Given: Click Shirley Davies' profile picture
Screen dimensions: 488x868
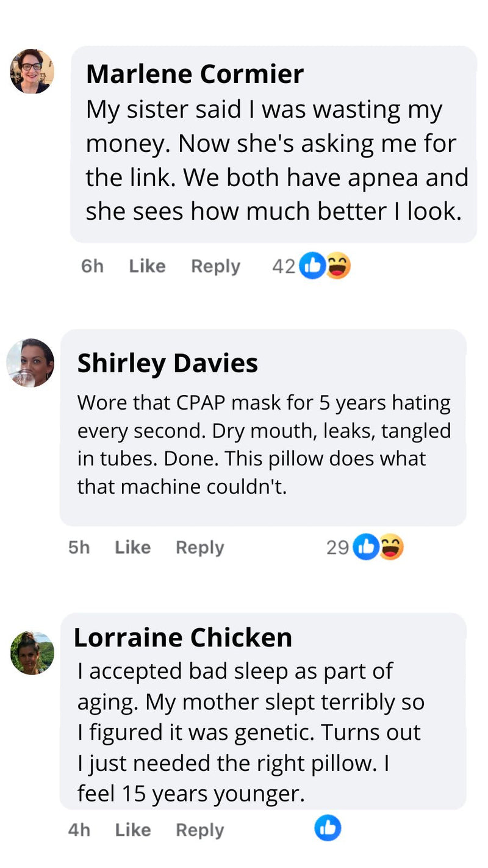Looking at the screenshot, I should (30, 363).
